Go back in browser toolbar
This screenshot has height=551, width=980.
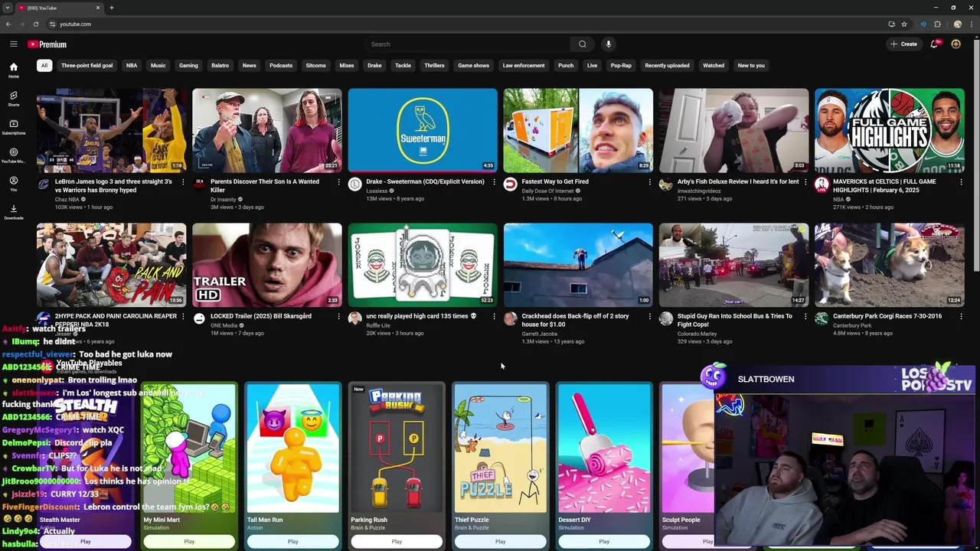[x=8, y=24]
